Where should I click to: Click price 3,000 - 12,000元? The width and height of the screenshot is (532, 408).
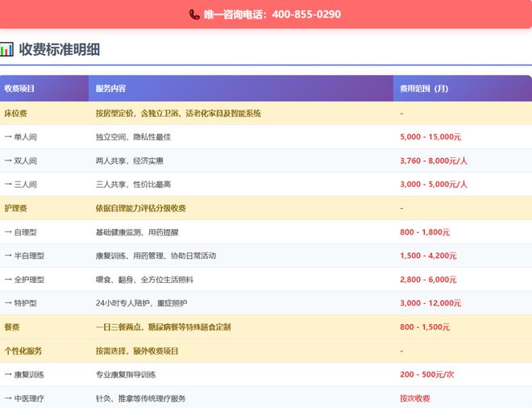pyautogui.click(x=430, y=303)
